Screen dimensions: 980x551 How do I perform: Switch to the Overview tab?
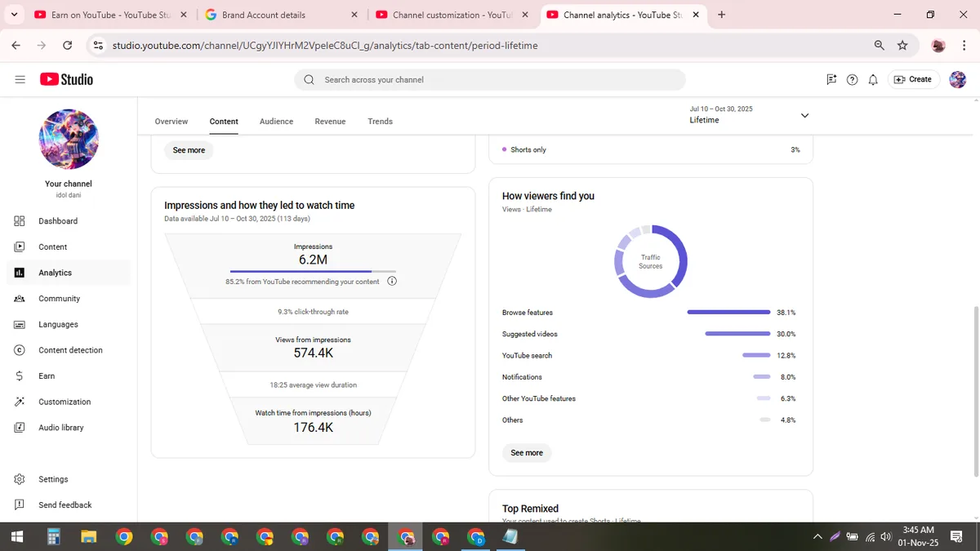pos(171,122)
